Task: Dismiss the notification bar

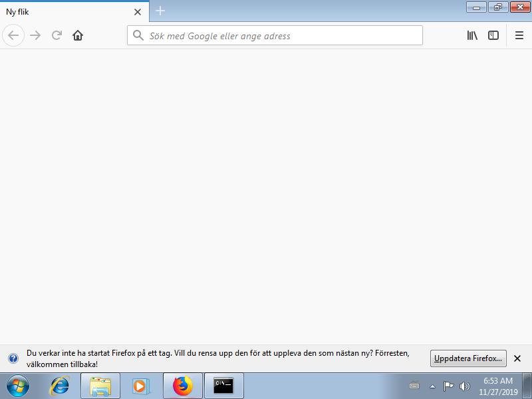Action: pos(517,358)
